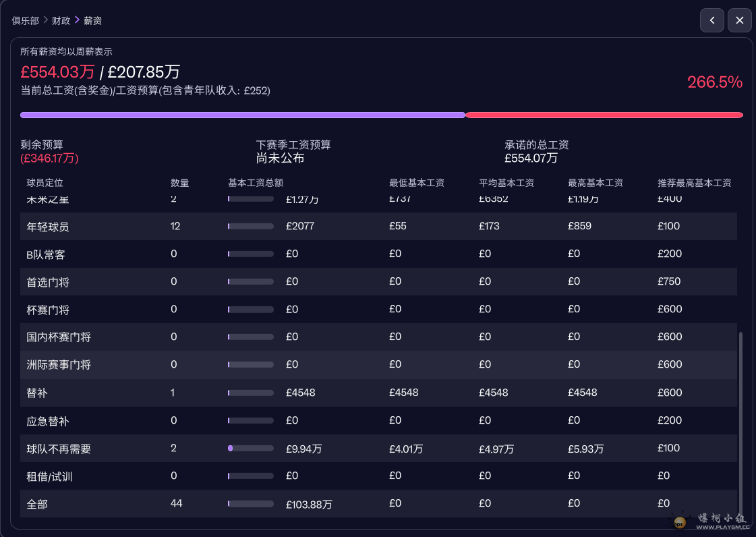Click the wage bar icon beside 年轻球员
This screenshot has width=756, height=537.
pyautogui.click(x=250, y=226)
